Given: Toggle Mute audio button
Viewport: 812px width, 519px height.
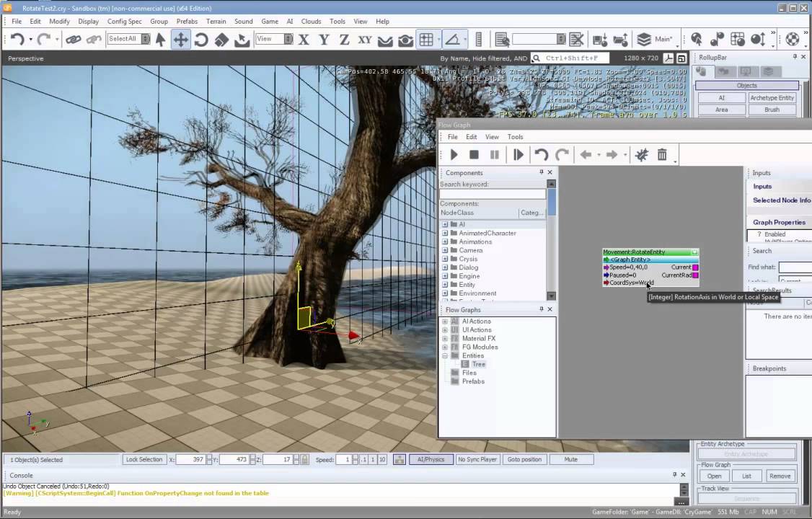Looking at the screenshot, I should tap(570, 459).
